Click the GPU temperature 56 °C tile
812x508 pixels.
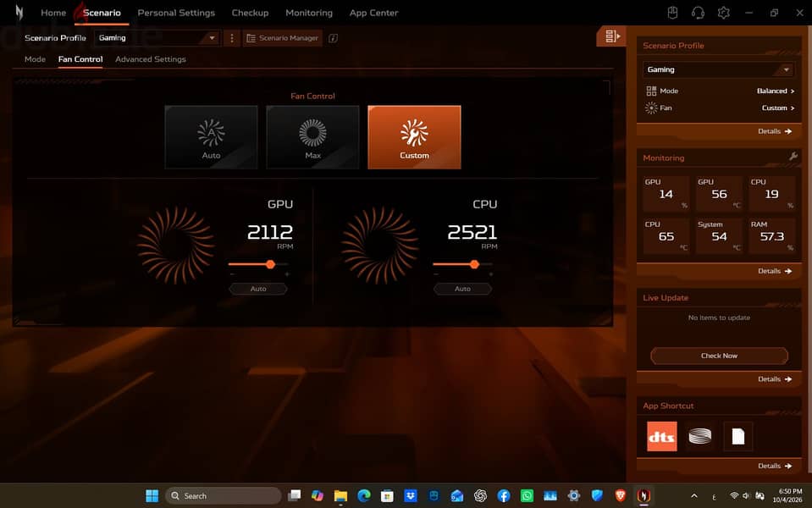[719, 193]
